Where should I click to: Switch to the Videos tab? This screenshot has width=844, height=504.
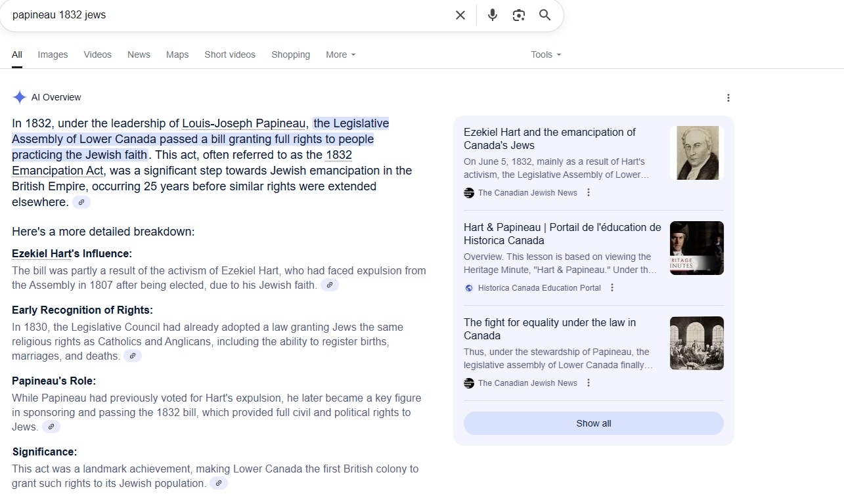98,54
